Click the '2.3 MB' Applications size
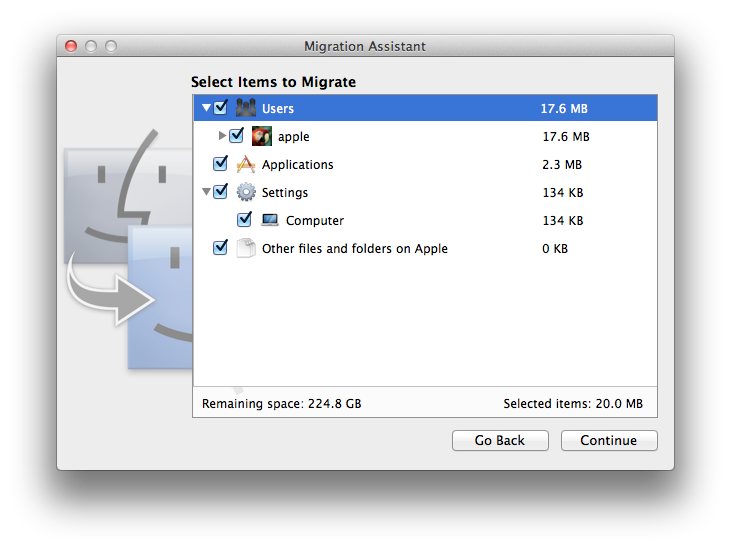Viewport: 731px width, 549px height. point(562,165)
